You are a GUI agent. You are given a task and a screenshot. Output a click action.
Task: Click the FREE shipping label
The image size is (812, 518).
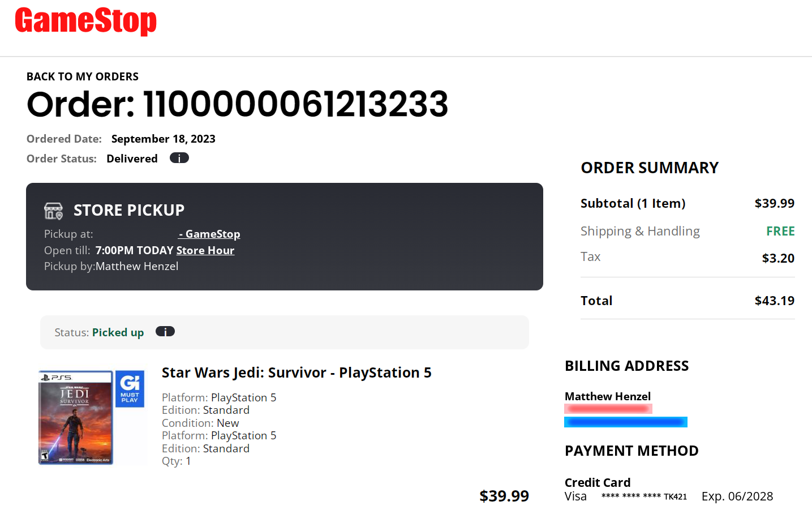point(780,231)
